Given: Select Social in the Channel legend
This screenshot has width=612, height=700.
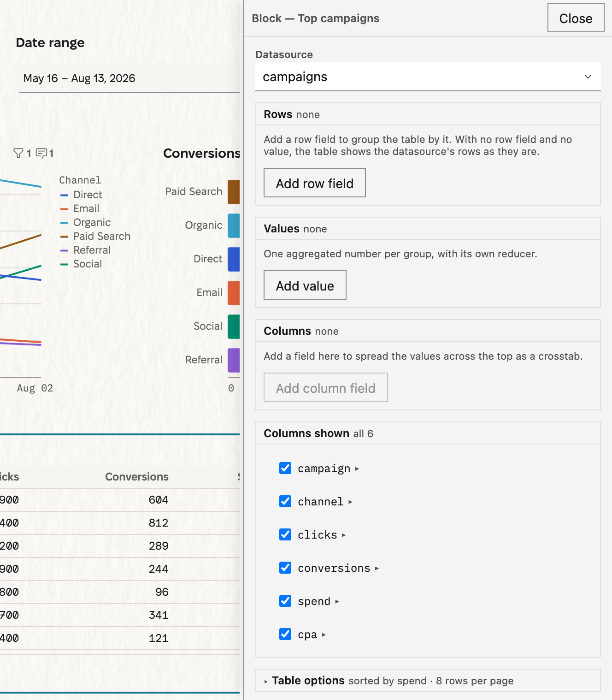Looking at the screenshot, I should coord(81,264).
